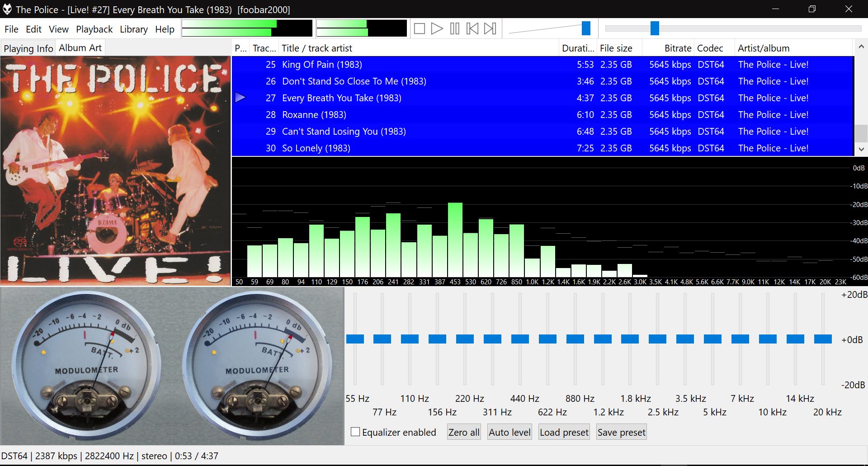Select track 29 Can't Stand Losing You
The width and height of the screenshot is (868, 466).
point(542,132)
